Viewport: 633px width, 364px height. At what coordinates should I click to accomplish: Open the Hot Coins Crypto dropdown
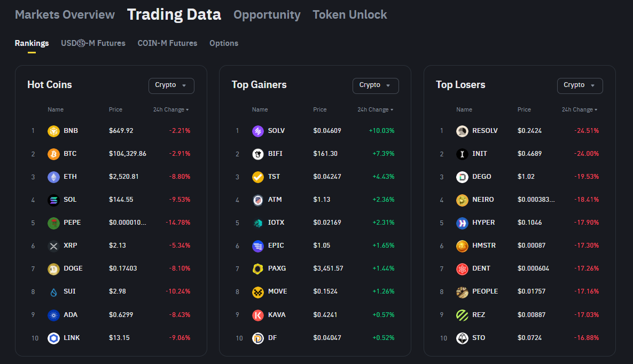pyautogui.click(x=171, y=85)
